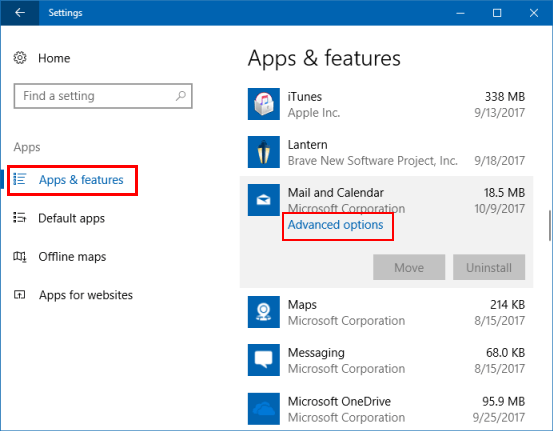Open Advanced options for Mail and Calendar

pyautogui.click(x=335, y=225)
